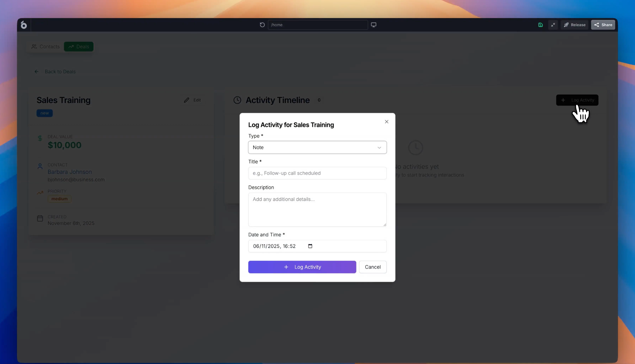Click the app logo in the top-left corner
The image size is (635, 364).
click(x=24, y=25)
